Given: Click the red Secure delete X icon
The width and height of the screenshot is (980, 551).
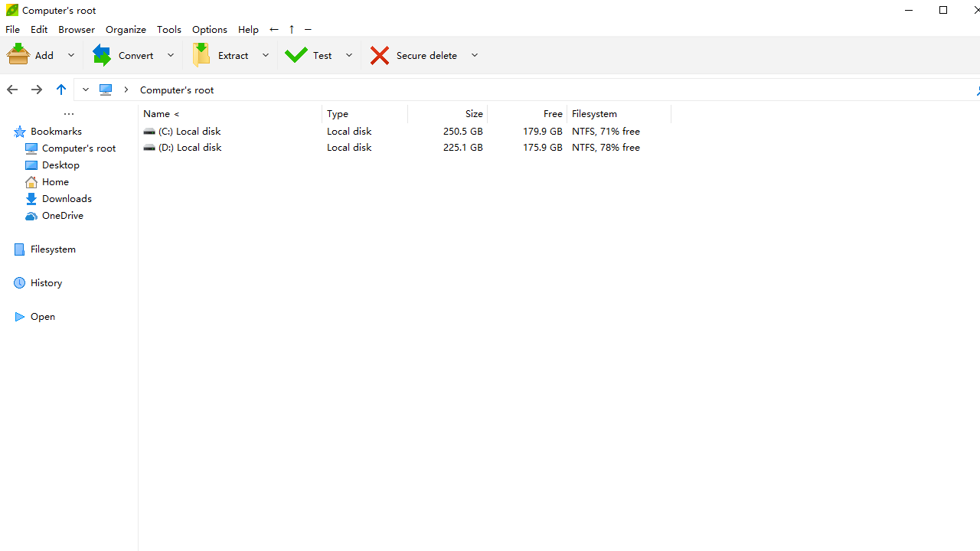Looking at the screenshot, I should (x=380, y=55).
